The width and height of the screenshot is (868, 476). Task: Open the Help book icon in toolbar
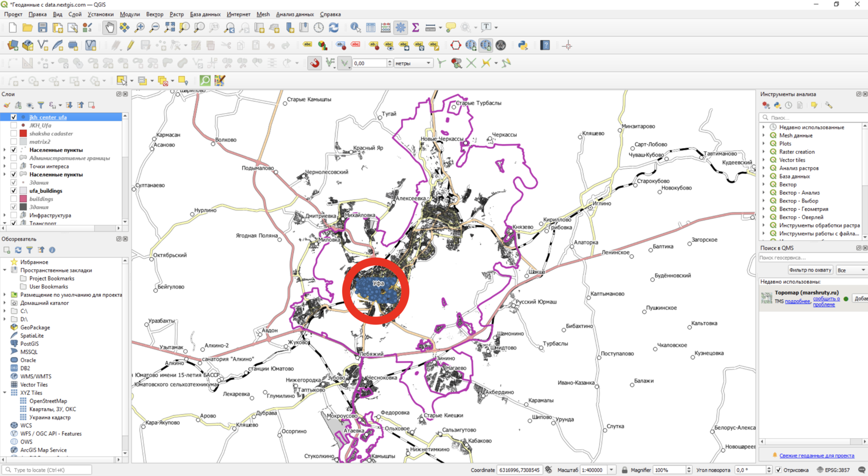[x=545, y=45]
